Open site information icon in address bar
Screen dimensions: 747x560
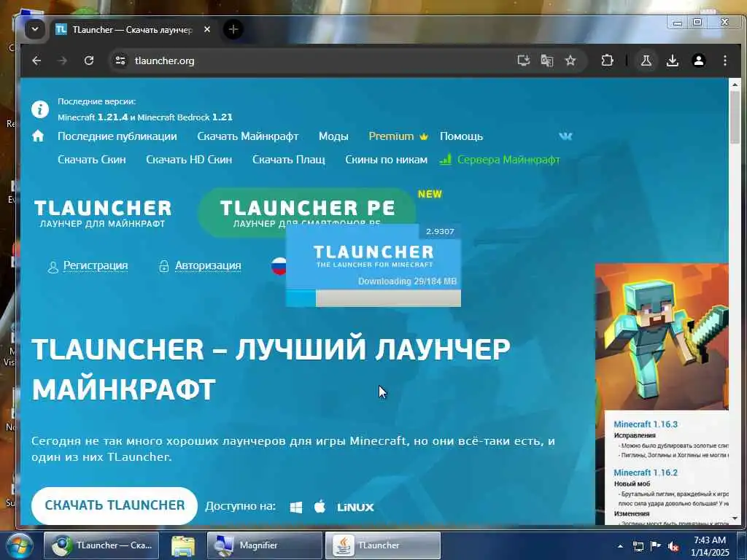point(120,61)
